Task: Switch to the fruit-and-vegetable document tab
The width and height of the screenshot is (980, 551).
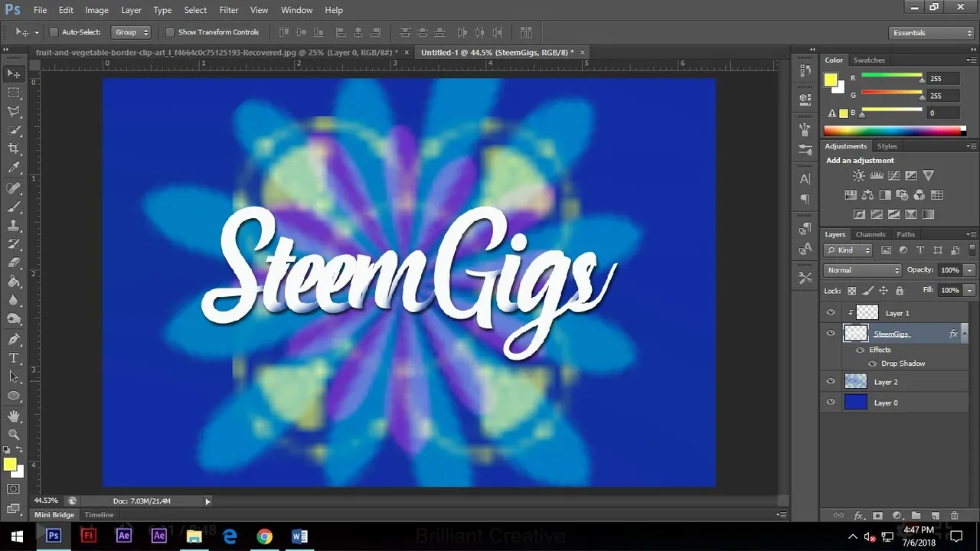Action: (217, 52)
